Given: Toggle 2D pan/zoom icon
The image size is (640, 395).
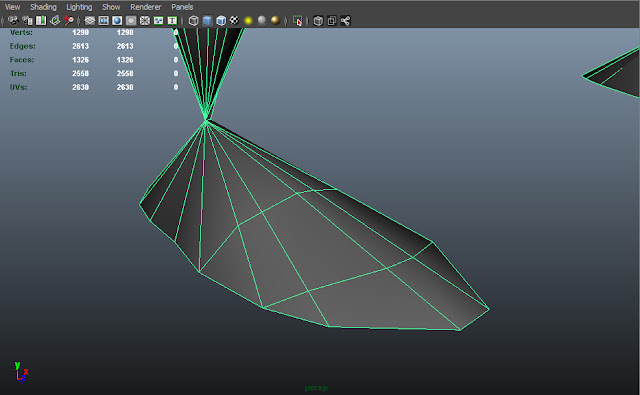Looking at the screenshot, I should point(68,20).
